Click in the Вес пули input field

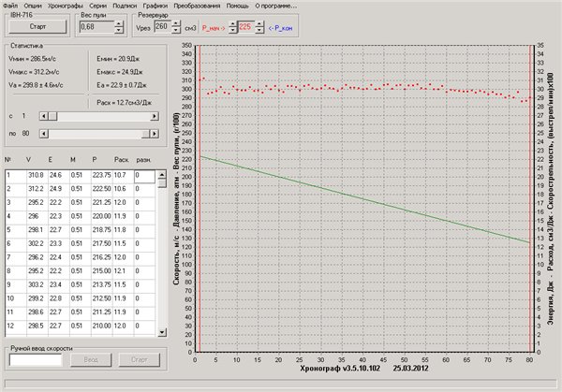tap(94, 27)
